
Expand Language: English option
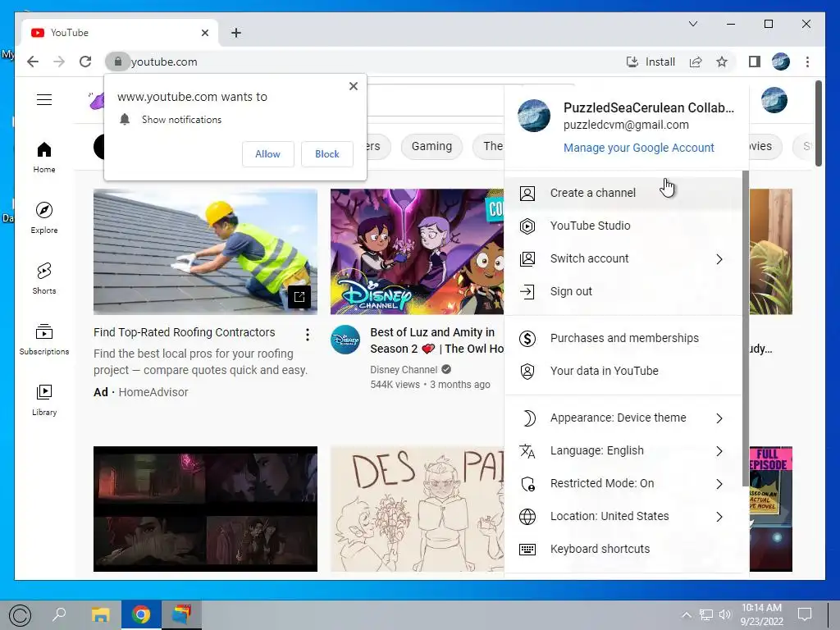(623, 450)
